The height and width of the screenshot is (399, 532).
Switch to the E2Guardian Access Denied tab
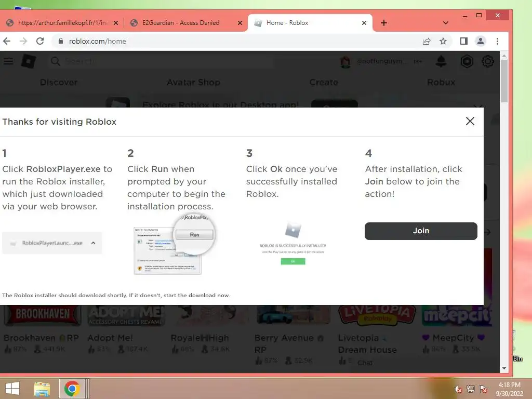(x=181, y=23)
